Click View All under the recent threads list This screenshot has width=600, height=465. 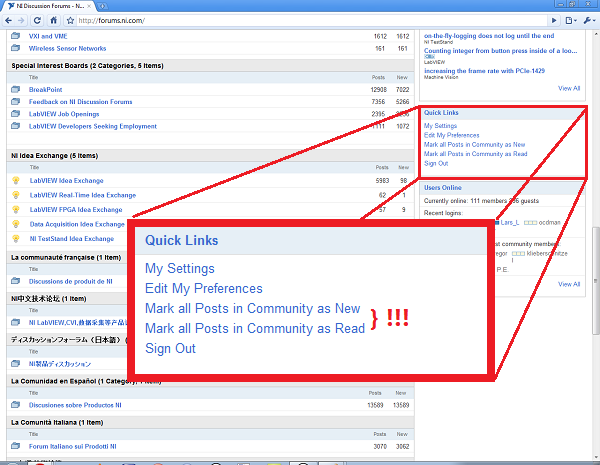(x=569, y=88)
